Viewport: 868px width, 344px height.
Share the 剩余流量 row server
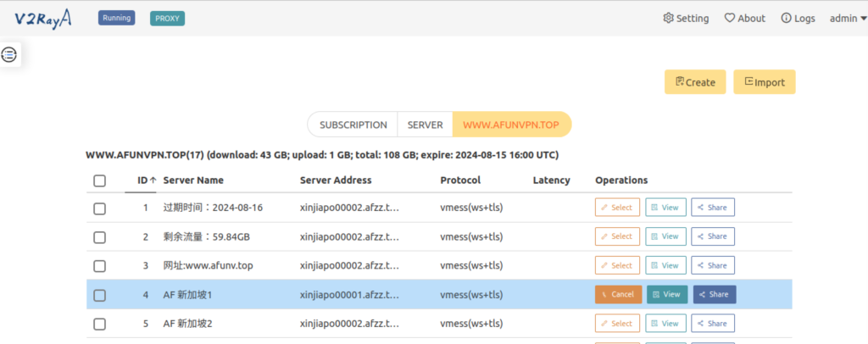click(712, 236)
